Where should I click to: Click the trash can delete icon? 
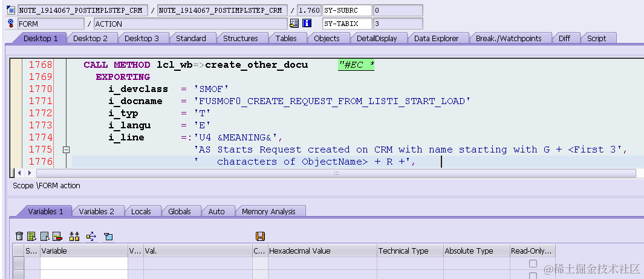click(19, 236)
